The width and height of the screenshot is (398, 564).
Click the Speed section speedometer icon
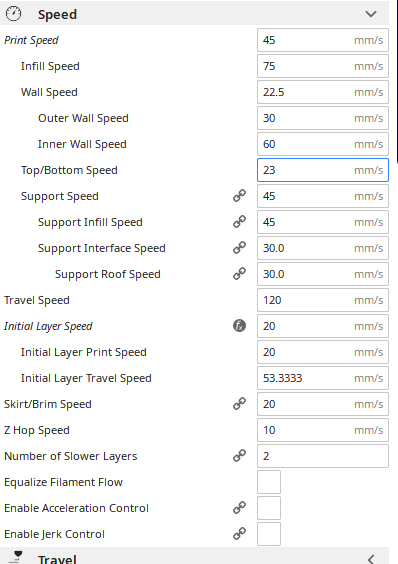click(x=13, y=14)
